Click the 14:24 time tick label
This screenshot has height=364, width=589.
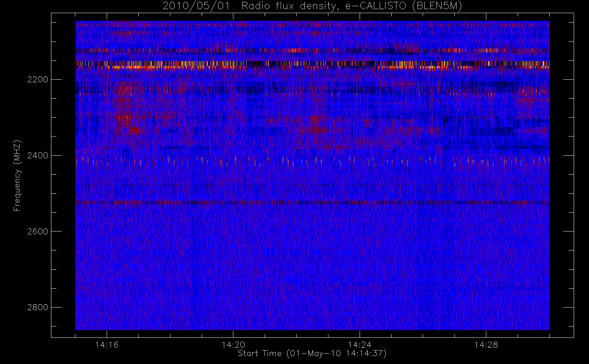pos(360,345)
